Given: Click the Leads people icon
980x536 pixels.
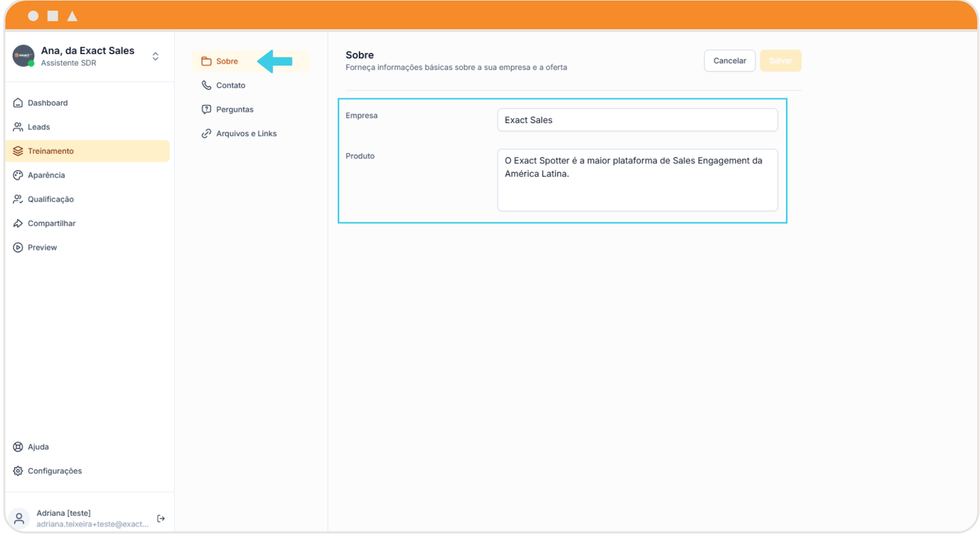Looking at the screenshot, I should (18, 127).
